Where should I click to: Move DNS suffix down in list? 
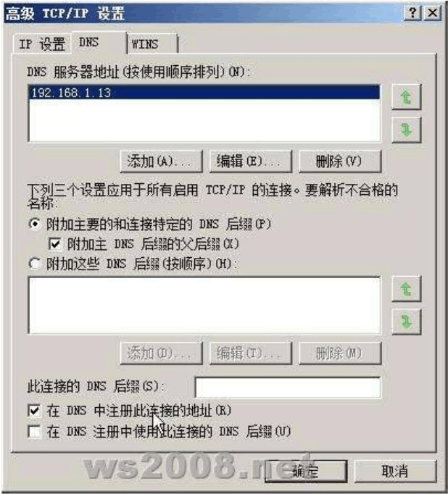406,322
